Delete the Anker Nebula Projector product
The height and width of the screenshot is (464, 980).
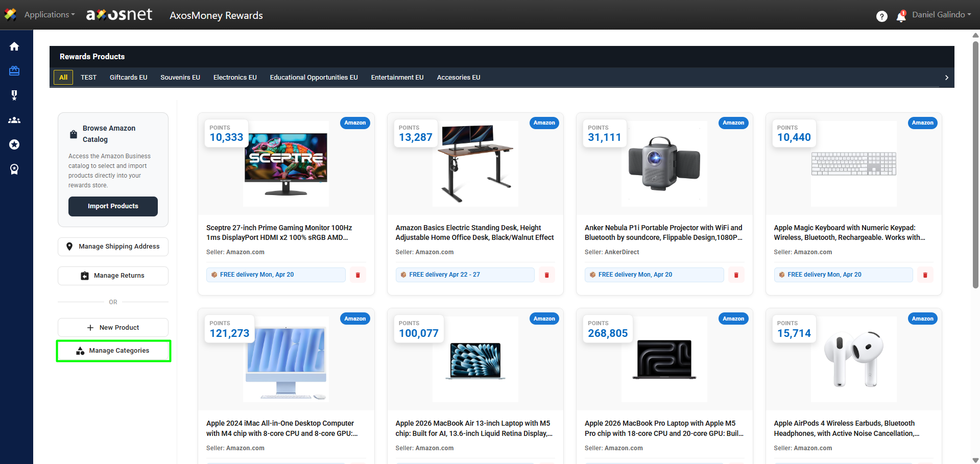[x=736, y=275]
